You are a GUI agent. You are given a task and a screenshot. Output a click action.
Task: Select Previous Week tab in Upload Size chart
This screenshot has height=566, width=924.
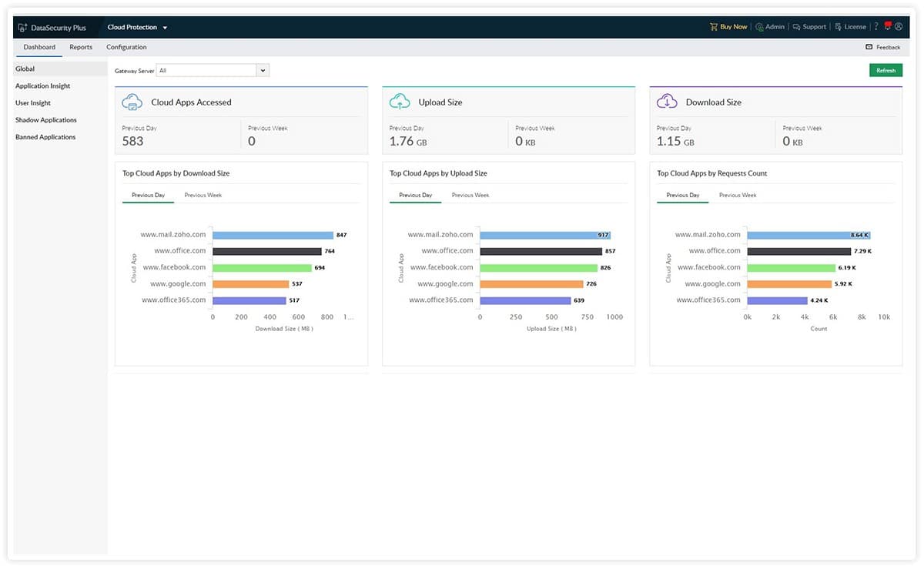click(470, 195)
